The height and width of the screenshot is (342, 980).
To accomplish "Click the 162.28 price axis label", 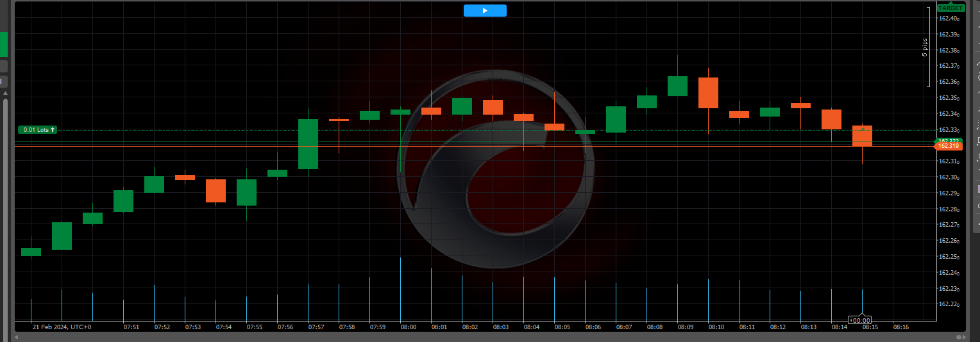I will click(949, 209).
